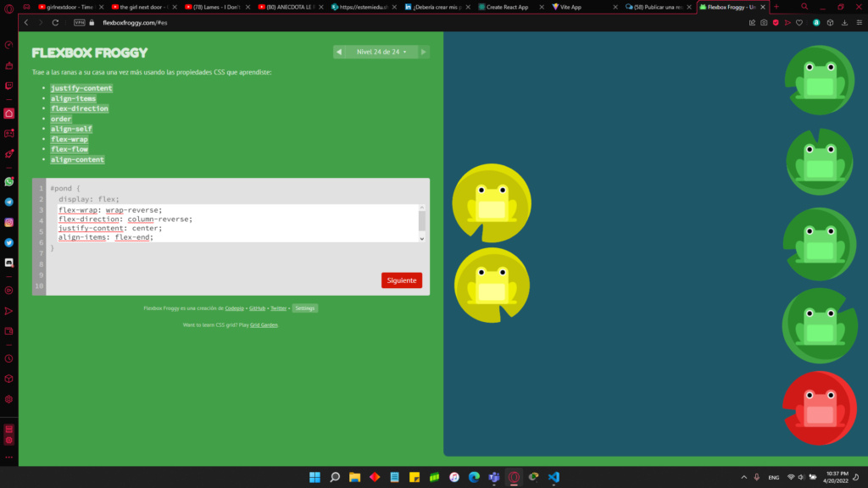Screen dimensions: 868x488
Task: Open Twitch in the Opera sidebar
Action: click(x=8, y=86)
